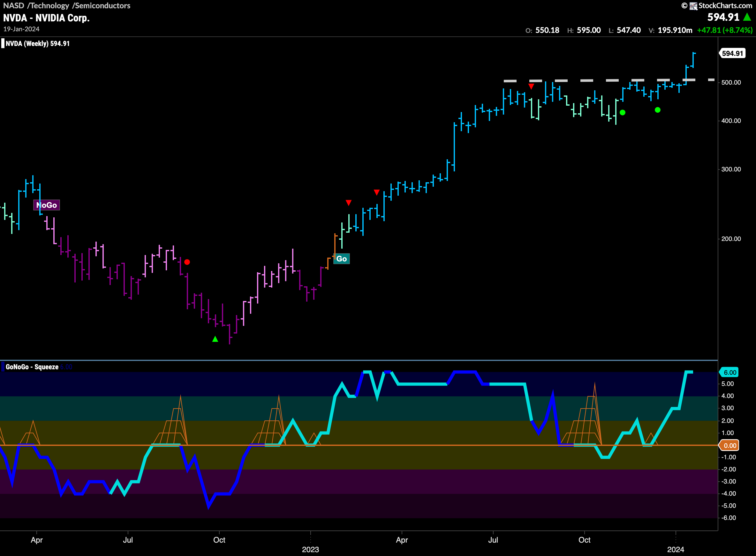Click the +47.81 (+8.74%) change value
The image size is (756, 556).
tap(725, 30)
